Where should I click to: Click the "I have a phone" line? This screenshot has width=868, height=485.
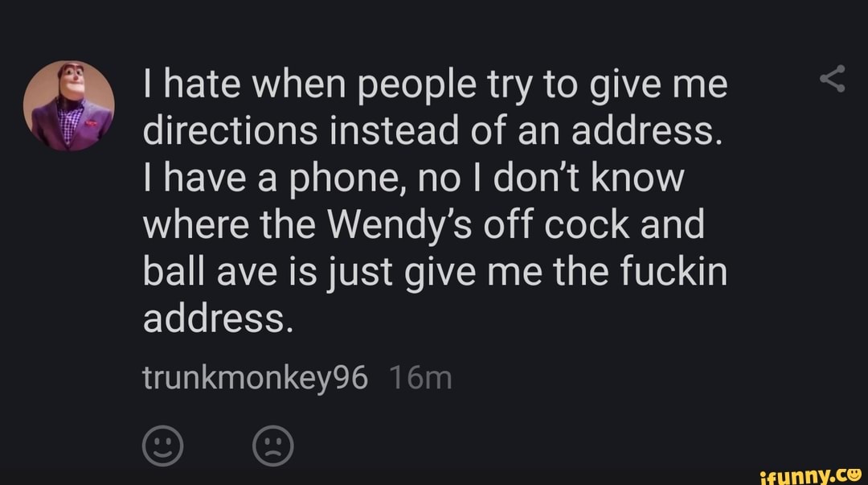[411, 179]
